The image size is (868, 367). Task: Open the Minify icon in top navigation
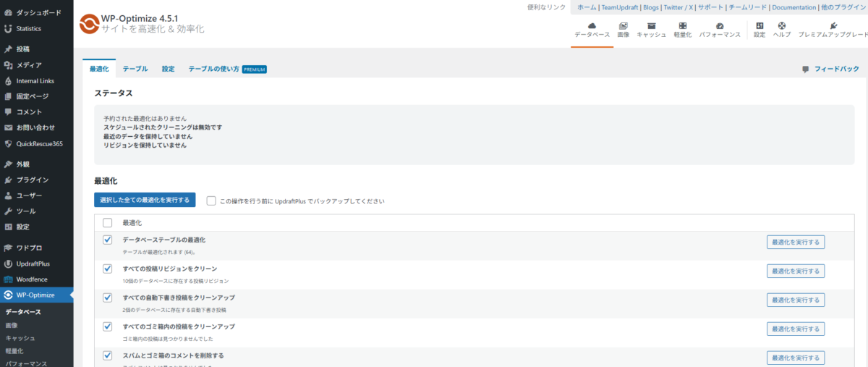683,26
